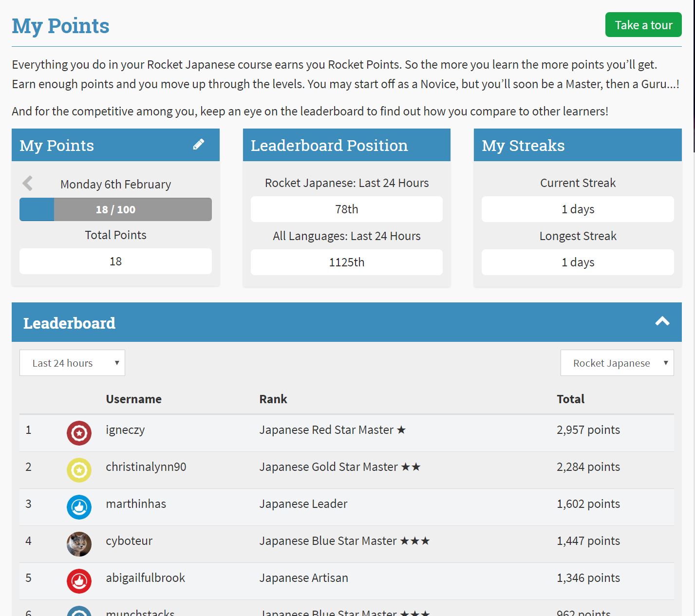Screen dimensions: 695x616
Task: Click marthinhas' blue thumbs-up avatar
Action: [x=79, y=507]
